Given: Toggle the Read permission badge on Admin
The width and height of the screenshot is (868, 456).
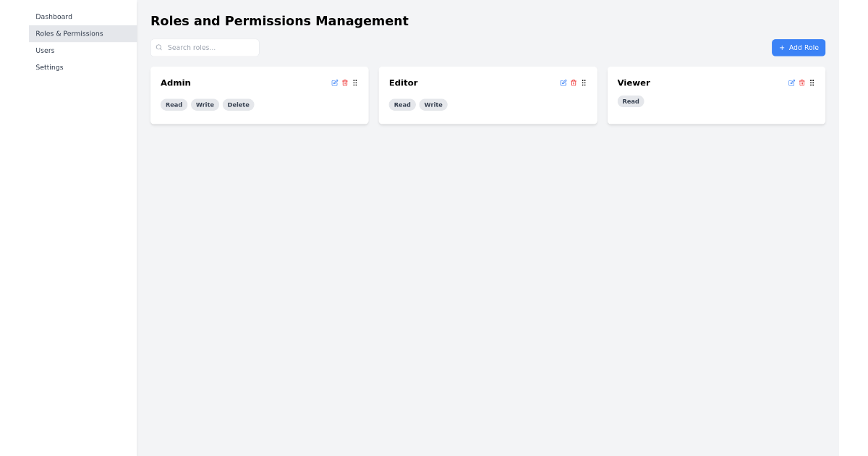Looking at the screenshot, I should (x=174, y=104).
